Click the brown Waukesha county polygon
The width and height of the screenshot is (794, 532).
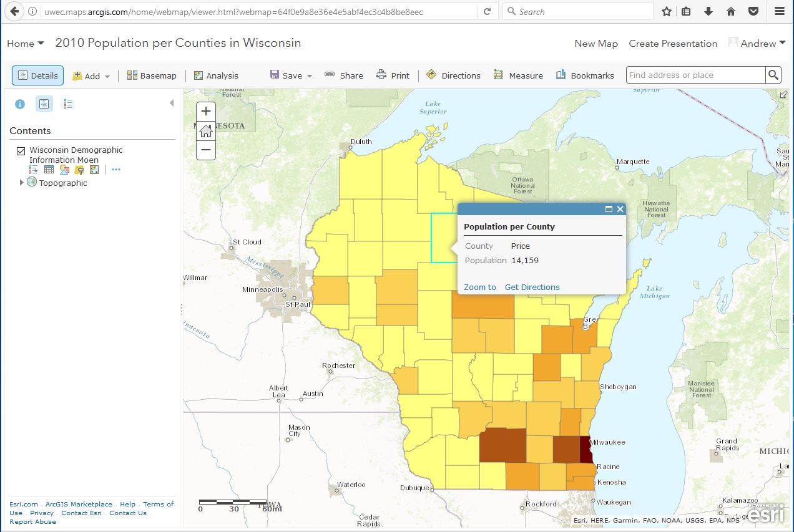(566, 449)
